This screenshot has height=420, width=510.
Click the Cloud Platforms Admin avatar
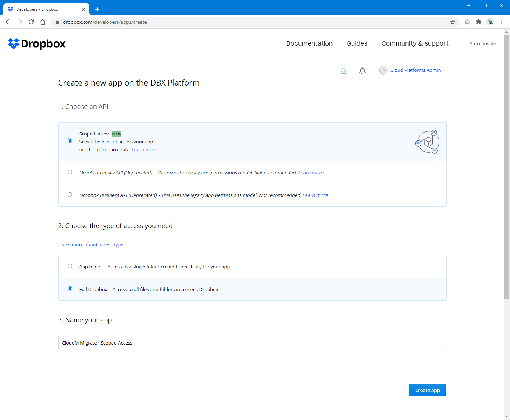(383, 70)
